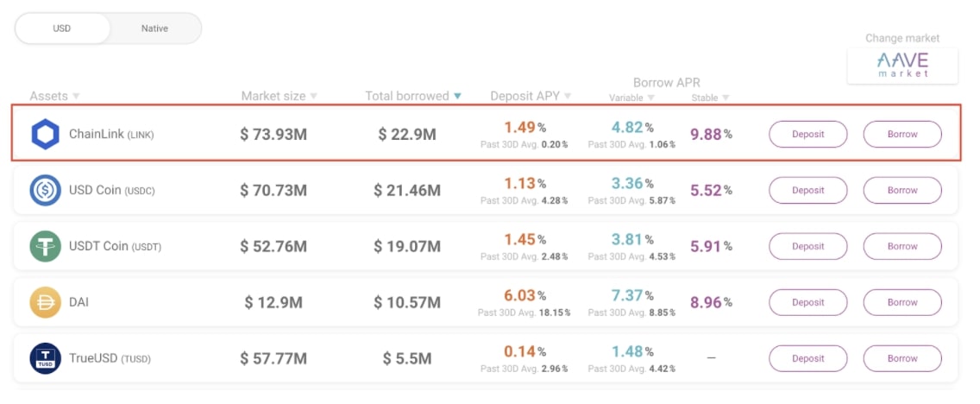Screen dimensions: 980x404
Task: Open the AAVE market change selector
Action: 902,65
